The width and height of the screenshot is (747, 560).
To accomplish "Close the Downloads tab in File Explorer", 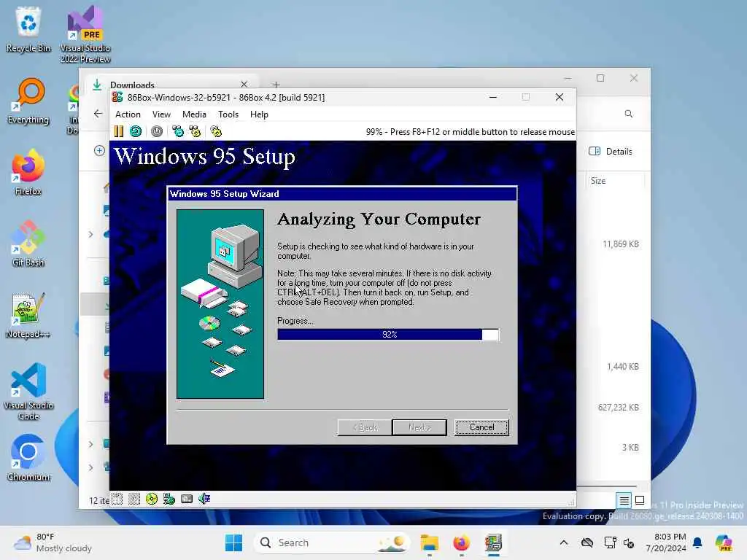I will click(x=244, y=85).
